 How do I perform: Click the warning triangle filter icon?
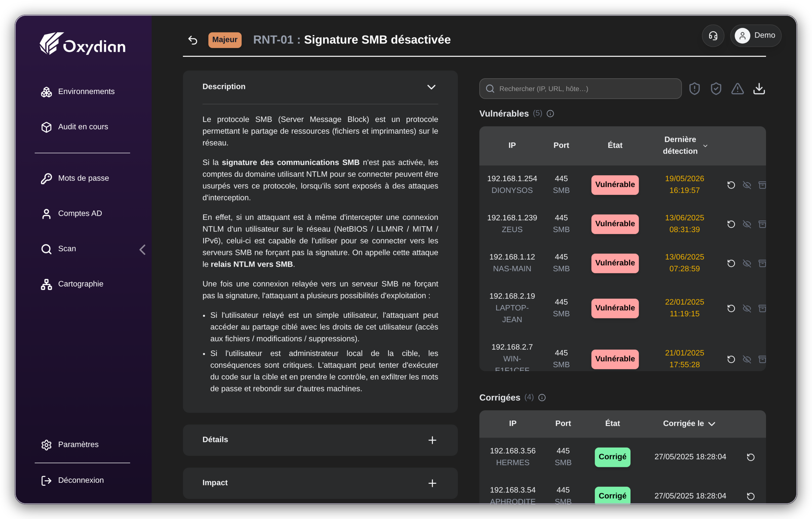(737, 89)
